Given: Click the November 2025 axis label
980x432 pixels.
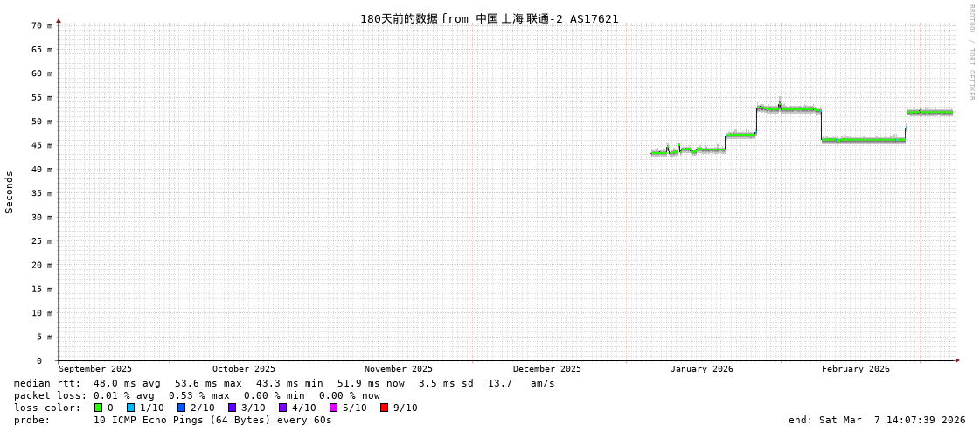Looking at the screenshot, I should tap(398, 369).
